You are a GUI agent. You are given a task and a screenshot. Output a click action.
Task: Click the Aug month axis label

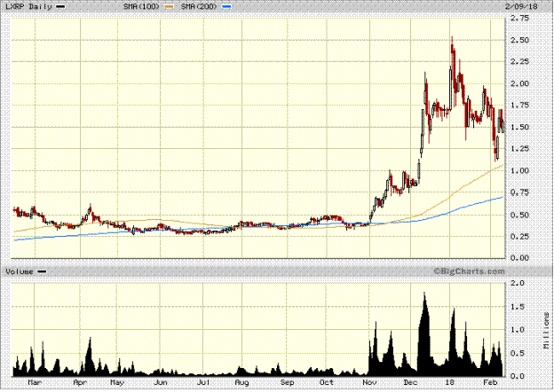[x=242, y=382]
